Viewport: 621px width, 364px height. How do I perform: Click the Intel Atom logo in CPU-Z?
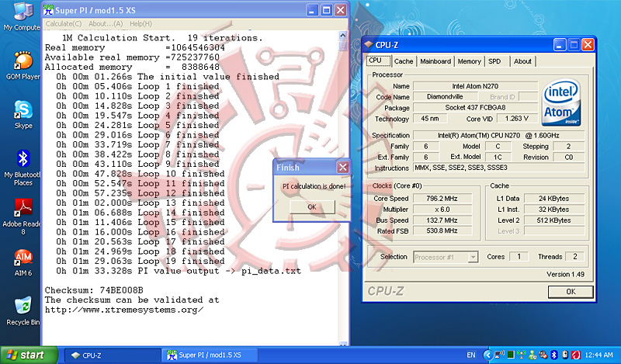[561, 102]
